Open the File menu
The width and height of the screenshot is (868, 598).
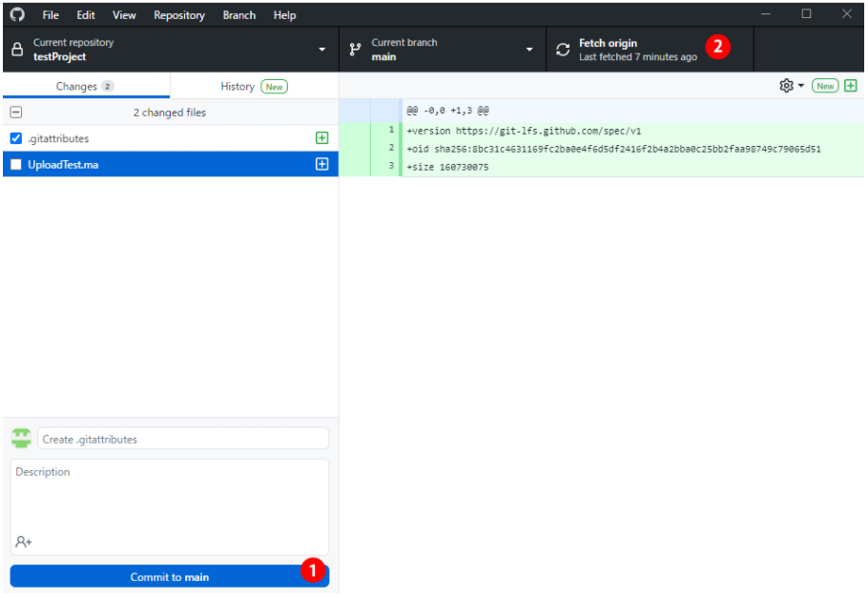51,15
